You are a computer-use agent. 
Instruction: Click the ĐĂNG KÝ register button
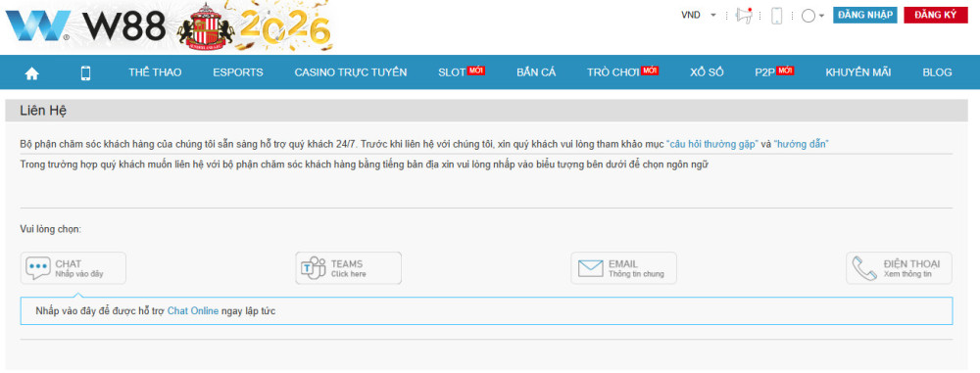click(936, 15)
